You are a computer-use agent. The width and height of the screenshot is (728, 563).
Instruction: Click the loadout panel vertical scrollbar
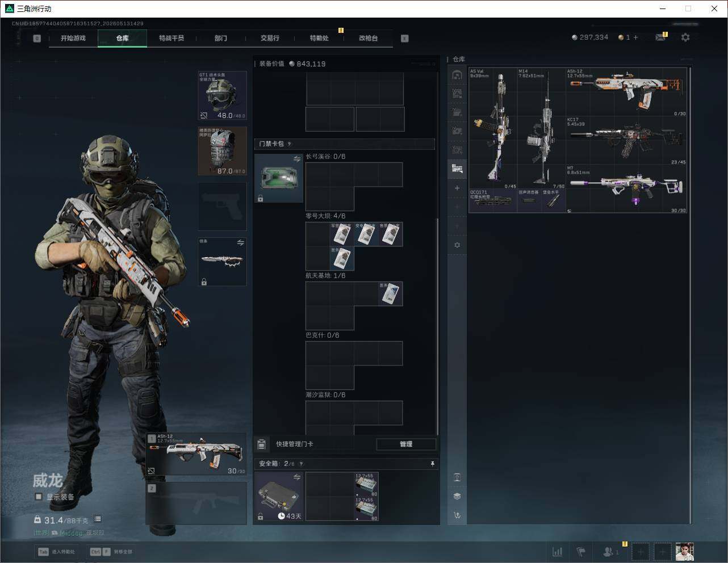[437, 326]
